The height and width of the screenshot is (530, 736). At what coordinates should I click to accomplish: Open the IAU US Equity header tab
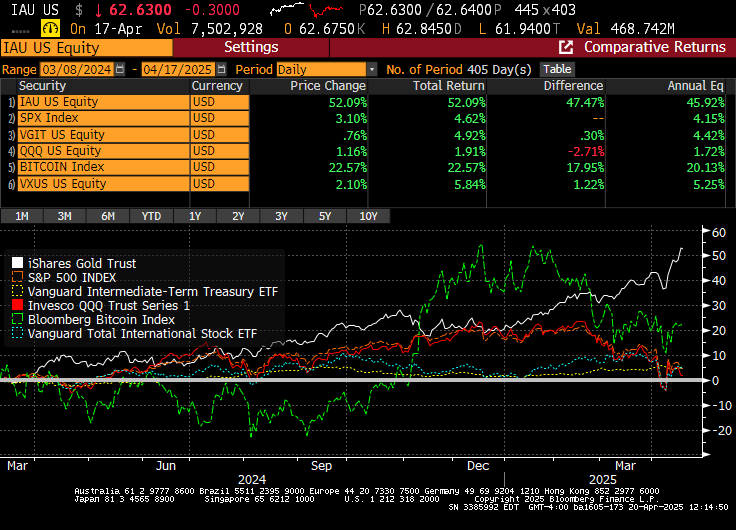click(x=87, y=48)
